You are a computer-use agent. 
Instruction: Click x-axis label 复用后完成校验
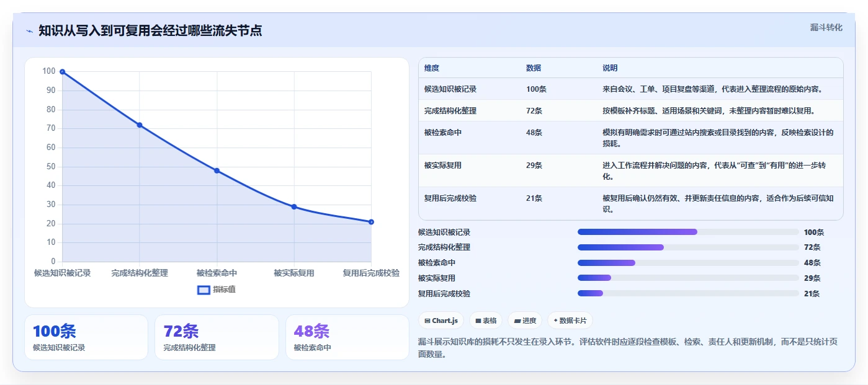pyautogui.click(x=371, y=273)
